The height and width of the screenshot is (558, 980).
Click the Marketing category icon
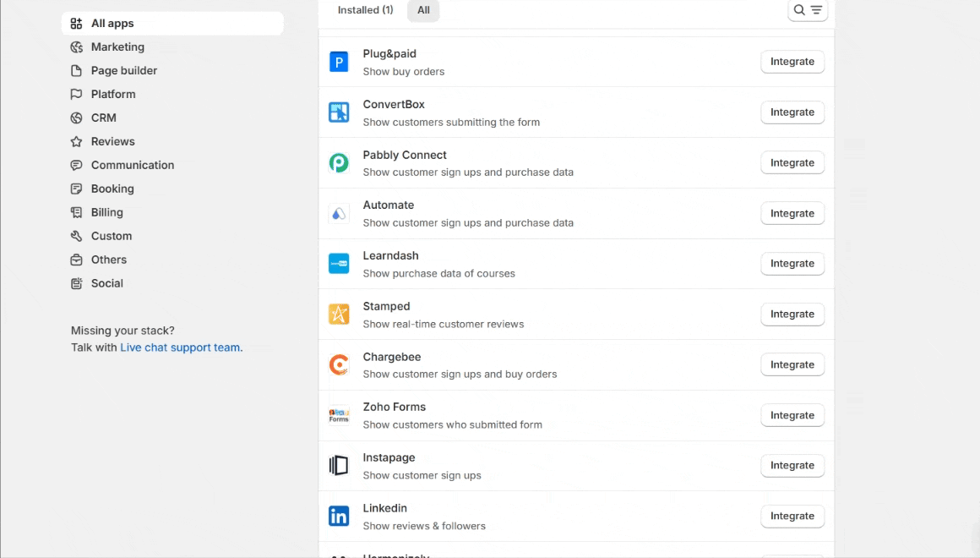[76, 46]
